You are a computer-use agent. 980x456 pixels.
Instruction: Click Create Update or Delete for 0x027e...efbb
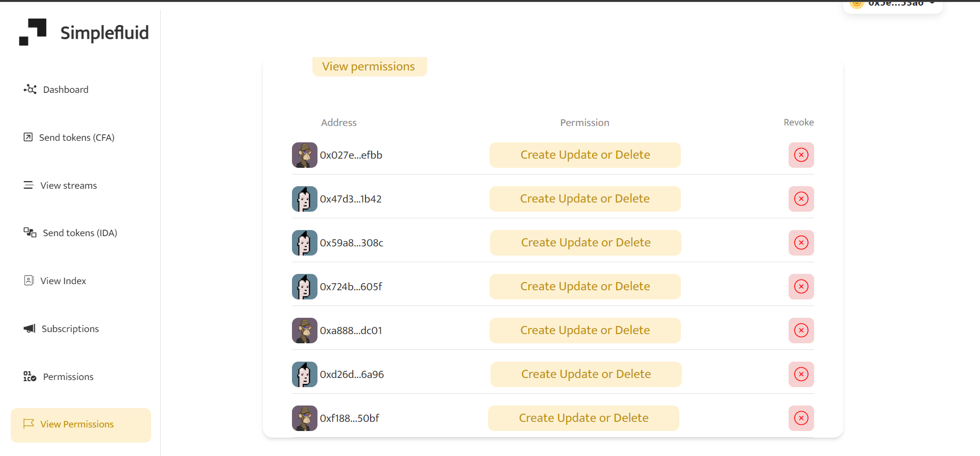pyautogui.click(x=585, y=155)
